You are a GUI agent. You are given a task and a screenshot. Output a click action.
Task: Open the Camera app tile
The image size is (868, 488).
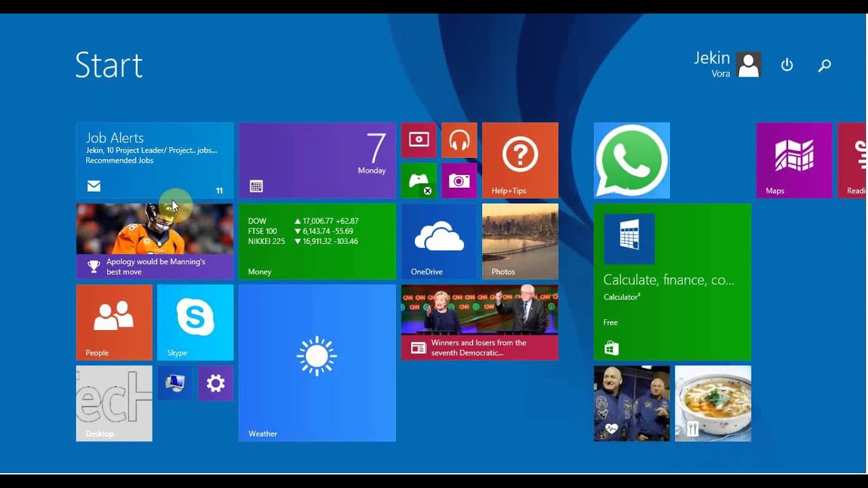[460, 181]
